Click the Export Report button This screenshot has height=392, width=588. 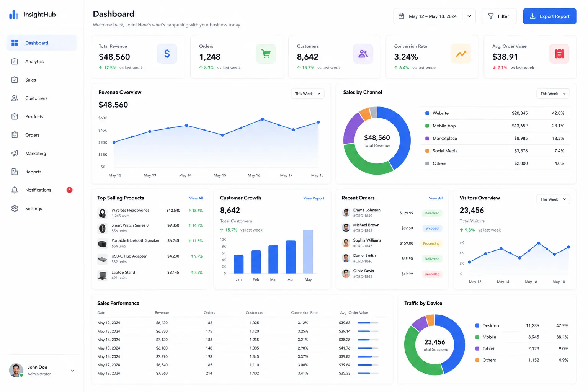(549, 16)
